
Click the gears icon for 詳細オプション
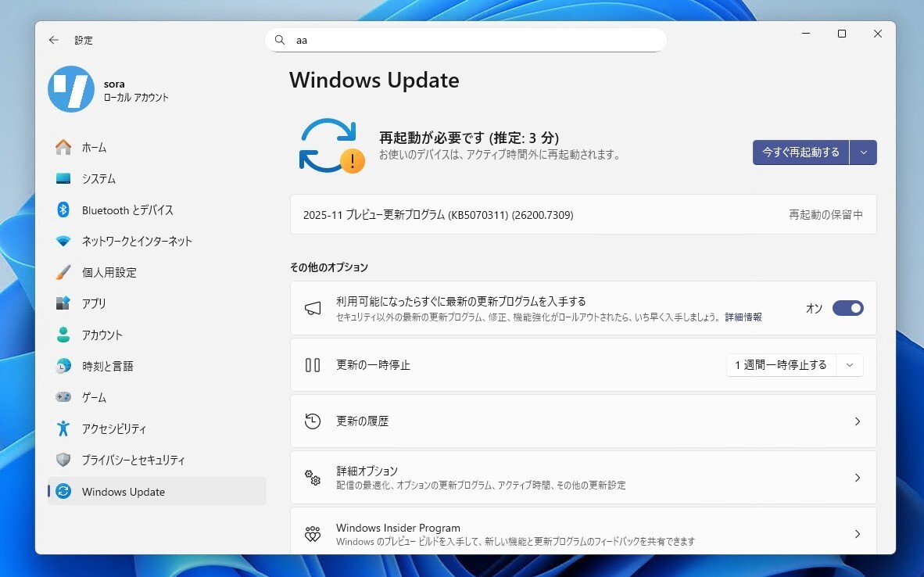coord(313,478)
